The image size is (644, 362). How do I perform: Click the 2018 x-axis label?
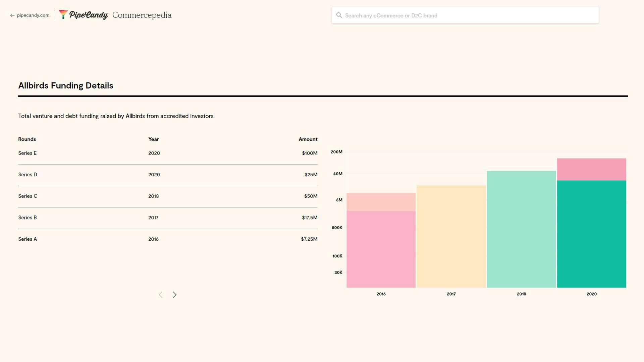tap(522, 294)
